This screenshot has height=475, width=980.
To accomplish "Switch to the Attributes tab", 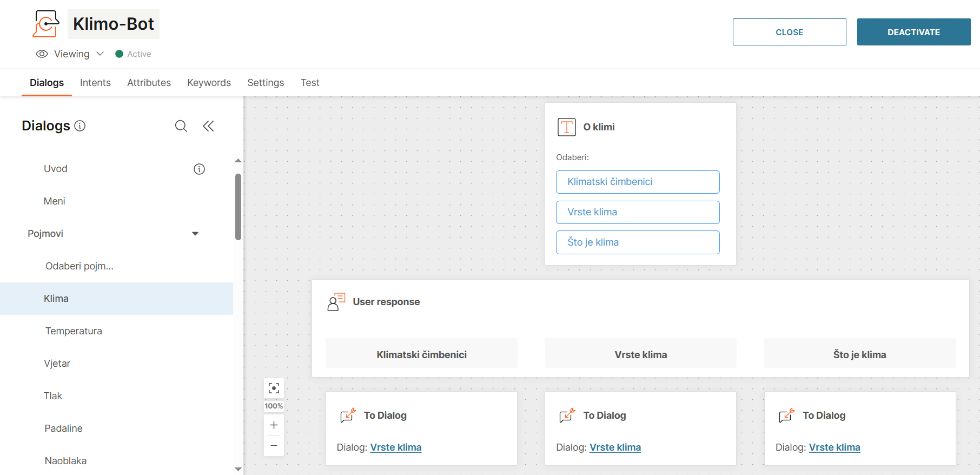I will (x=149, y=83).
